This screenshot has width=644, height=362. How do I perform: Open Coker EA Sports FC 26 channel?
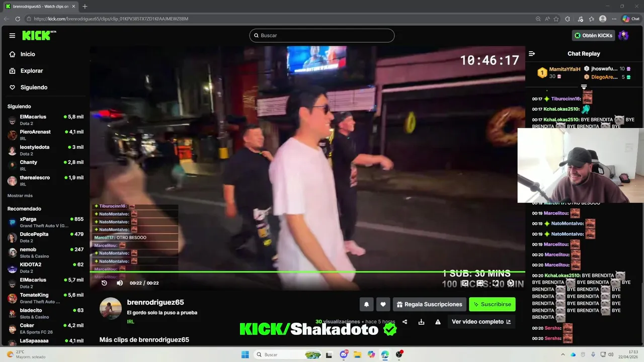tap(45, 328)
